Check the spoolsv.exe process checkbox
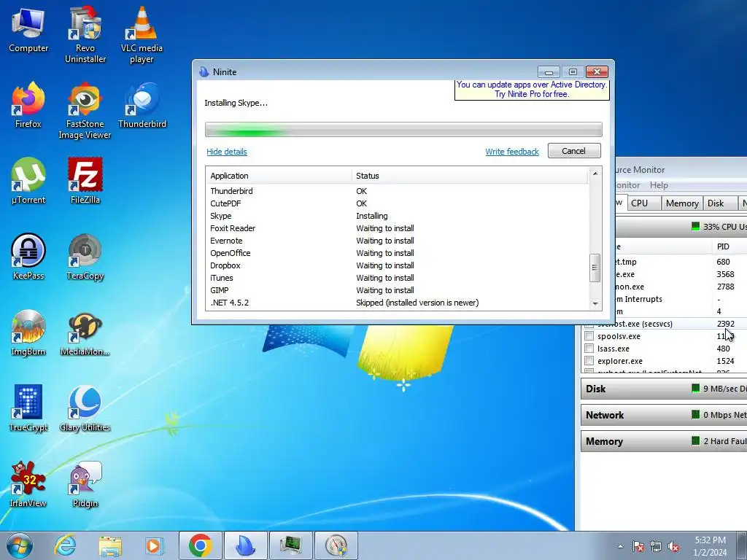 click(x=589, y=336)
